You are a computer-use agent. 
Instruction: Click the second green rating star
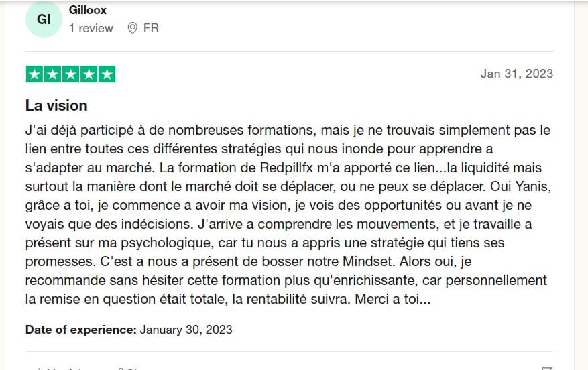pos(52,74)
